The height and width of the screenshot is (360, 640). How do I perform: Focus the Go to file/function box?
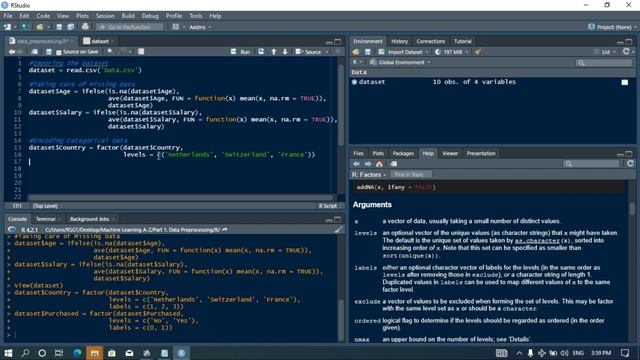(129, 27)
